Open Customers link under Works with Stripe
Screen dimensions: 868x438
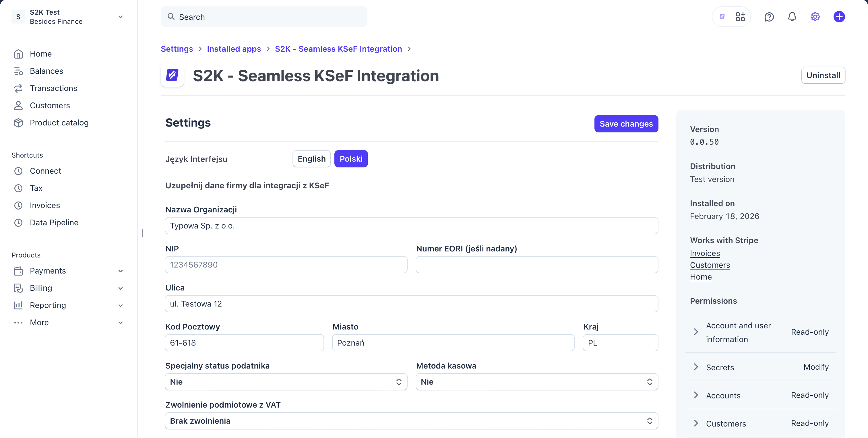pyautogui.click(x=710, y=265)
